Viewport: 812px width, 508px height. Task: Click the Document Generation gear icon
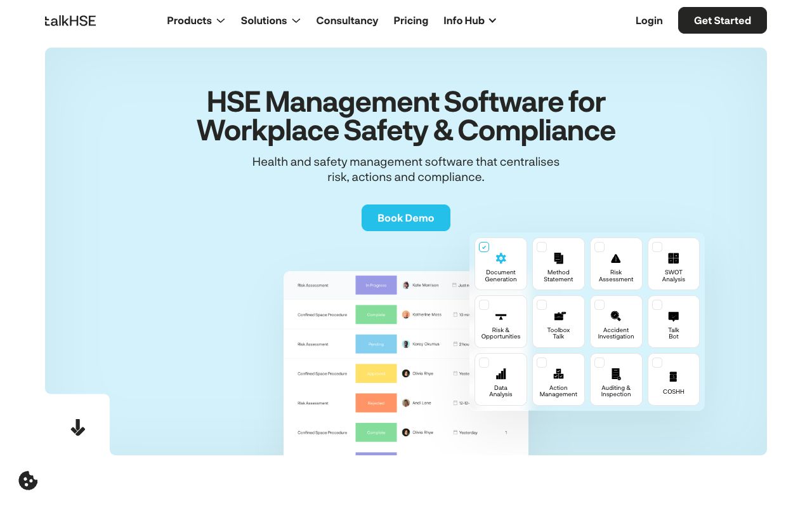(501, 258)
